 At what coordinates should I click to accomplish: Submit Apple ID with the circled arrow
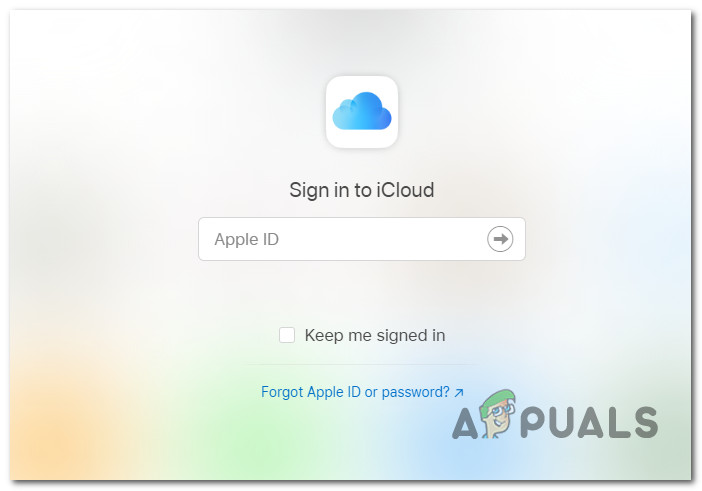500,239
